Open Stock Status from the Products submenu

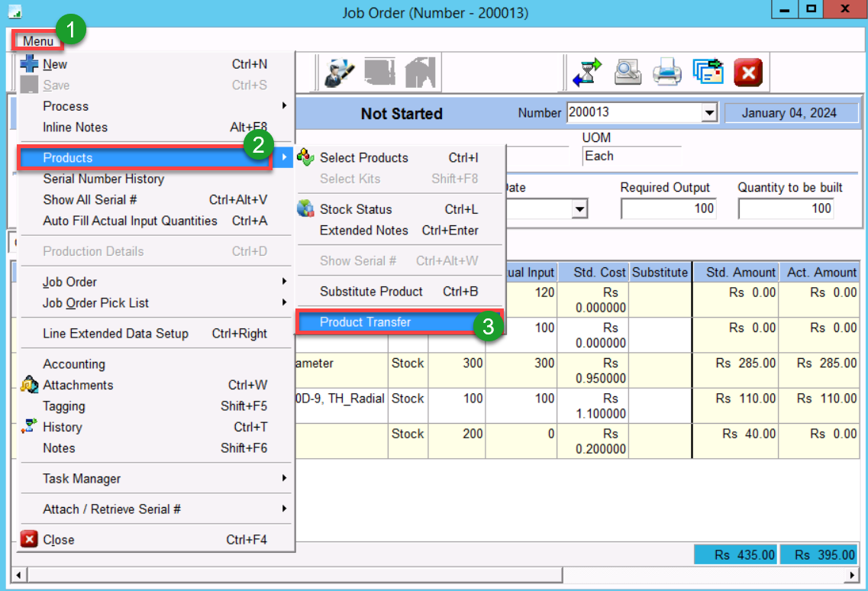coord(355,209)
